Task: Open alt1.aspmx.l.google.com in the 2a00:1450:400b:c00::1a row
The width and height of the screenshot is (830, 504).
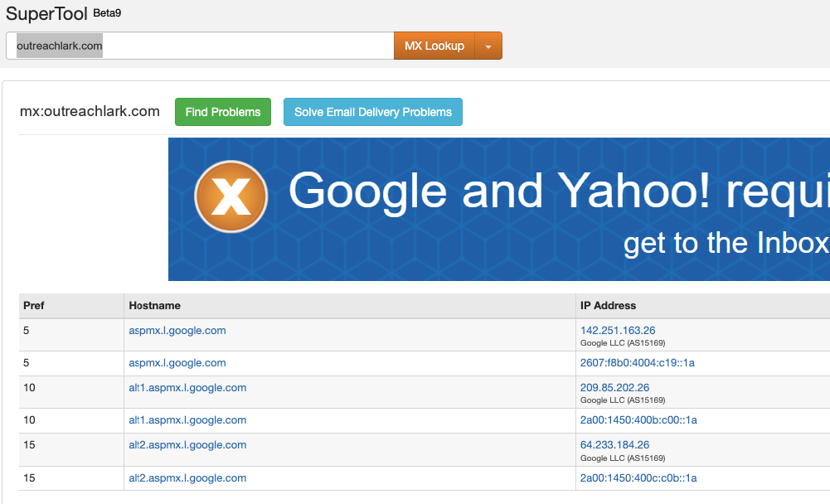Action: click(187, 419)
